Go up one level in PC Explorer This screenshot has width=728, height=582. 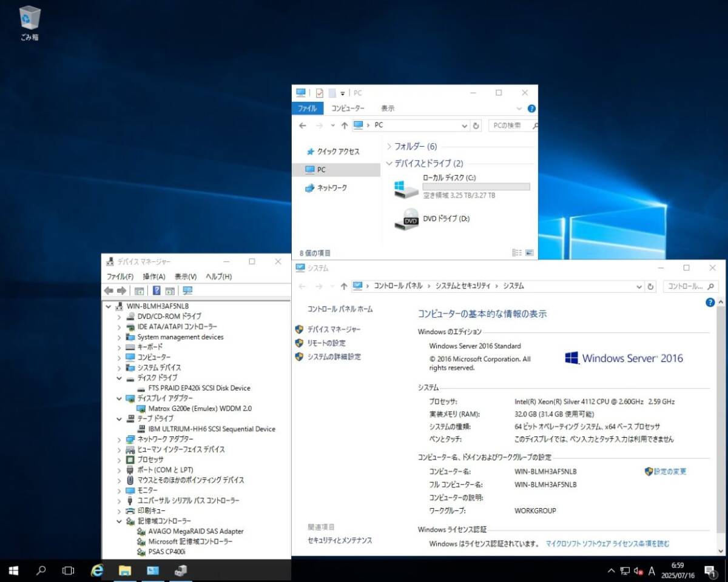[x=345, y=125]
